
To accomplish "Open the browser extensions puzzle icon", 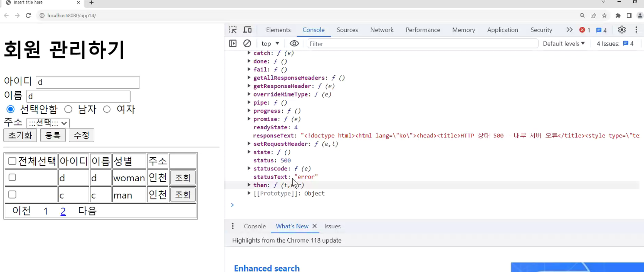I will pyautogui.click(x=618, y=16).
